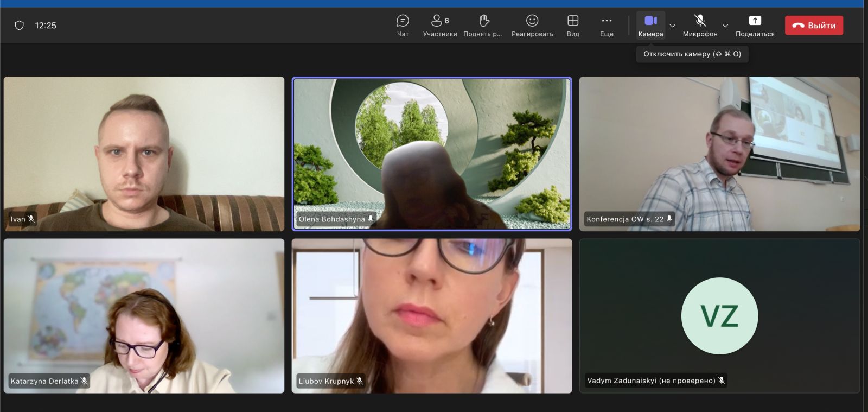
Task: Select Ivan's video tile
Action: [x=144, y=154]
